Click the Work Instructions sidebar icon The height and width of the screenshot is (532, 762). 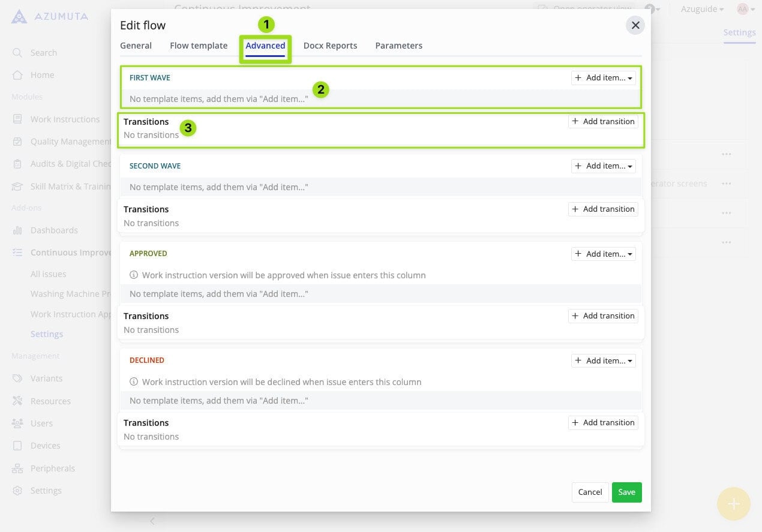pos(18,119)
